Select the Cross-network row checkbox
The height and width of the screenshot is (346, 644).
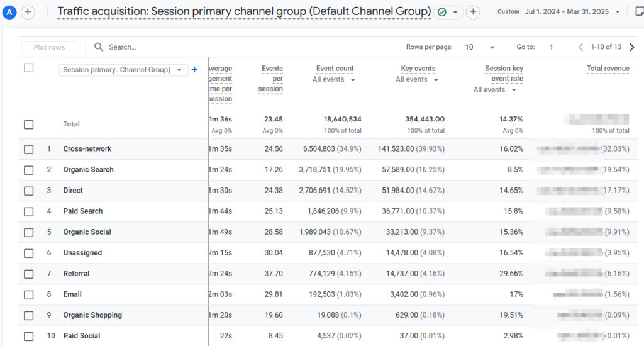click(28, 149)
